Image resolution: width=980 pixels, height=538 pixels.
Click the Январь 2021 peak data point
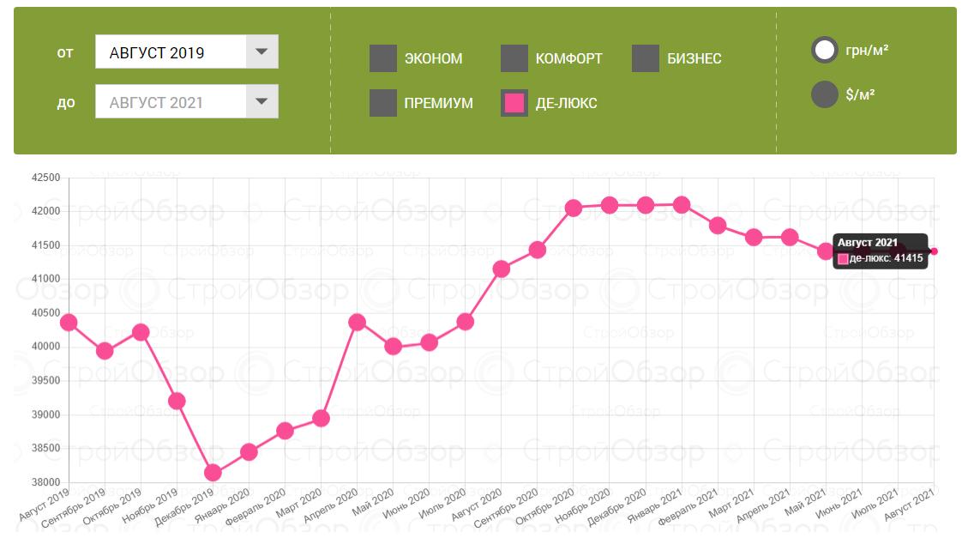click(x=682, y=204)
